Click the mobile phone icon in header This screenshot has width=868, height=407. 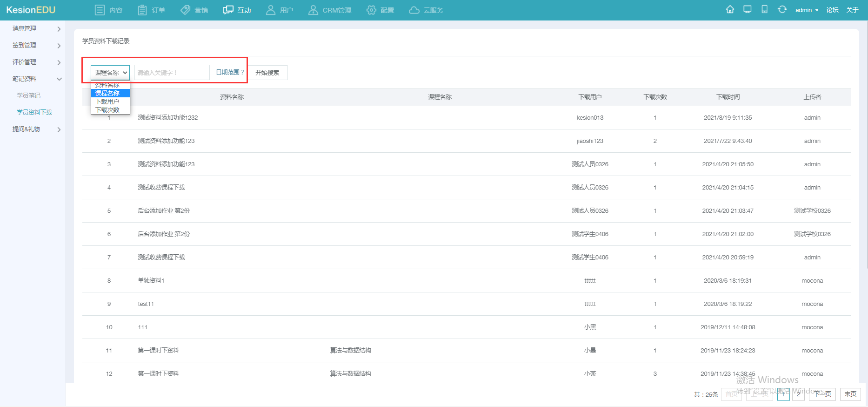click(764, 10)
